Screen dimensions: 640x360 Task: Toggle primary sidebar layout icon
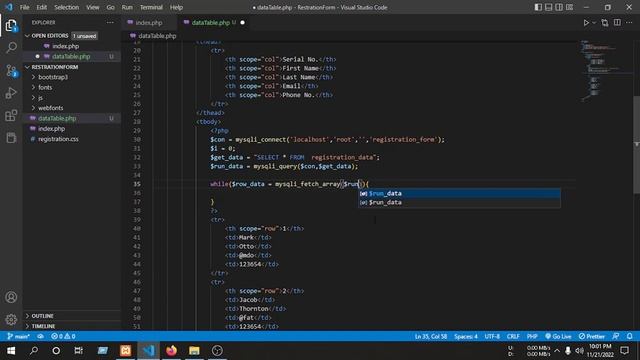click(x=538, y=7)
